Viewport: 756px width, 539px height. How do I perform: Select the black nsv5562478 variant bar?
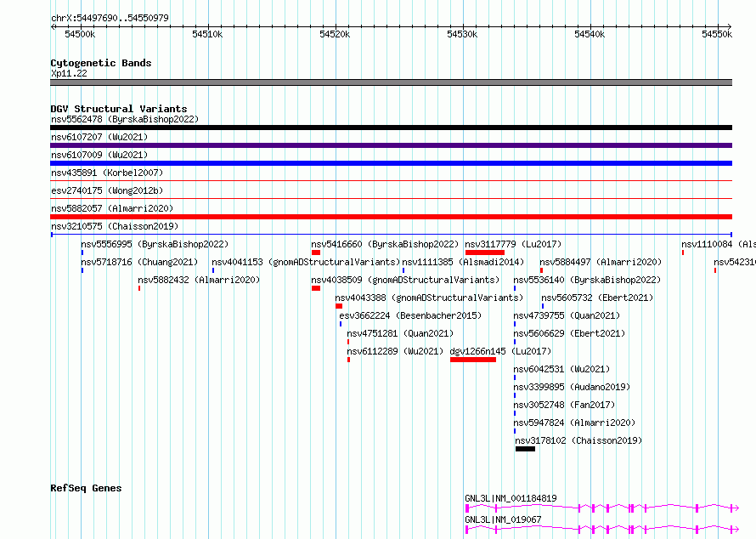tap(391, 128)
